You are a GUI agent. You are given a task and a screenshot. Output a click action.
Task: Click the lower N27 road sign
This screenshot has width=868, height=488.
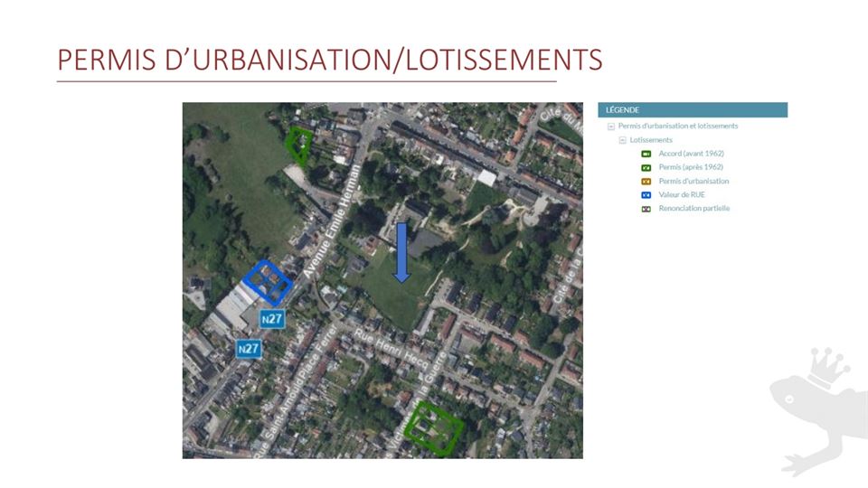pyautogui.click(x=249, y=348)
